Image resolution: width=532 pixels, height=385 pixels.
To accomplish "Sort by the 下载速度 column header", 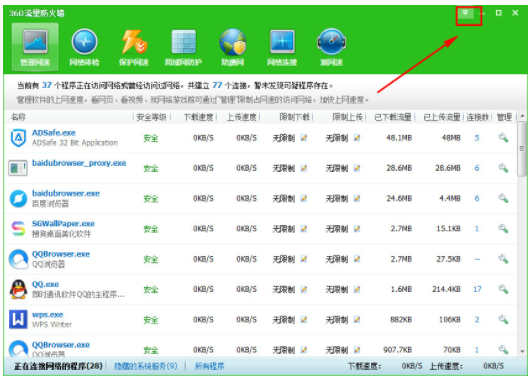I will pos(198,117).
